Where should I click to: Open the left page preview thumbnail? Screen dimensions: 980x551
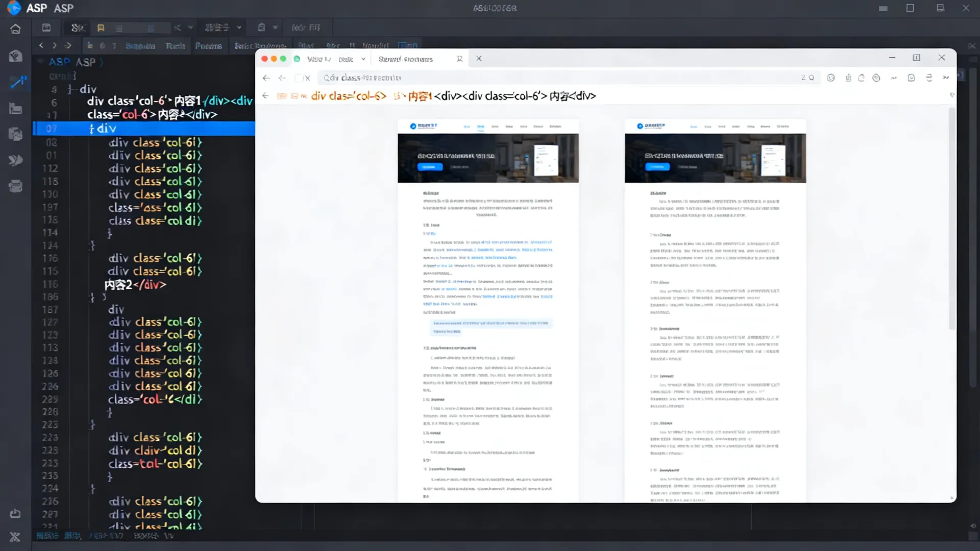click(488, 311)
